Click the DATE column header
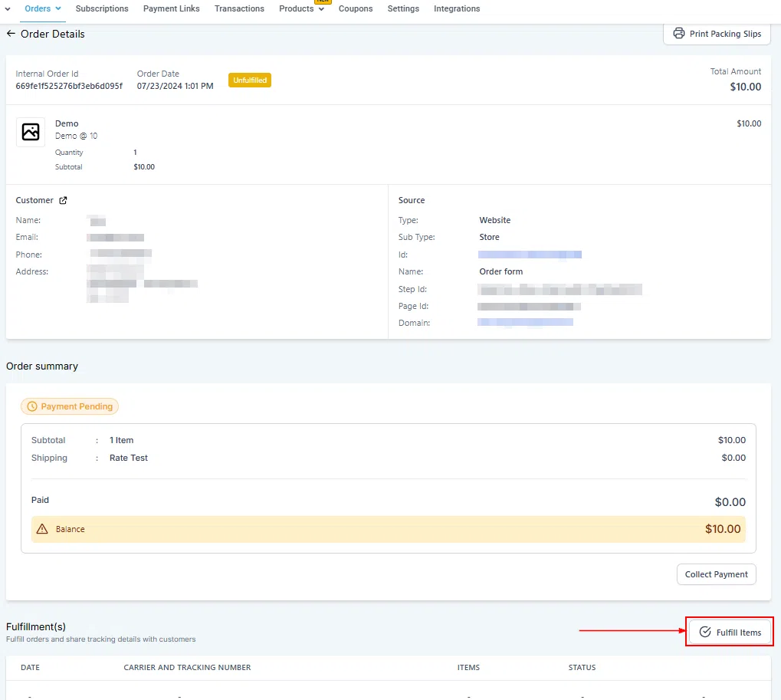The image size is (781, 700). click(x=31, y=667)
